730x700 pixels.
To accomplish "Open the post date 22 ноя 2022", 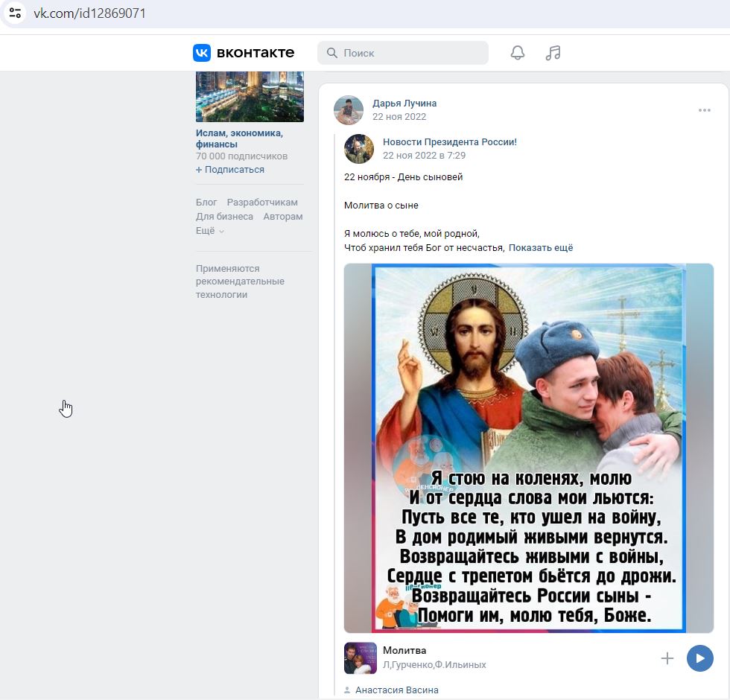I will point(399,117).
